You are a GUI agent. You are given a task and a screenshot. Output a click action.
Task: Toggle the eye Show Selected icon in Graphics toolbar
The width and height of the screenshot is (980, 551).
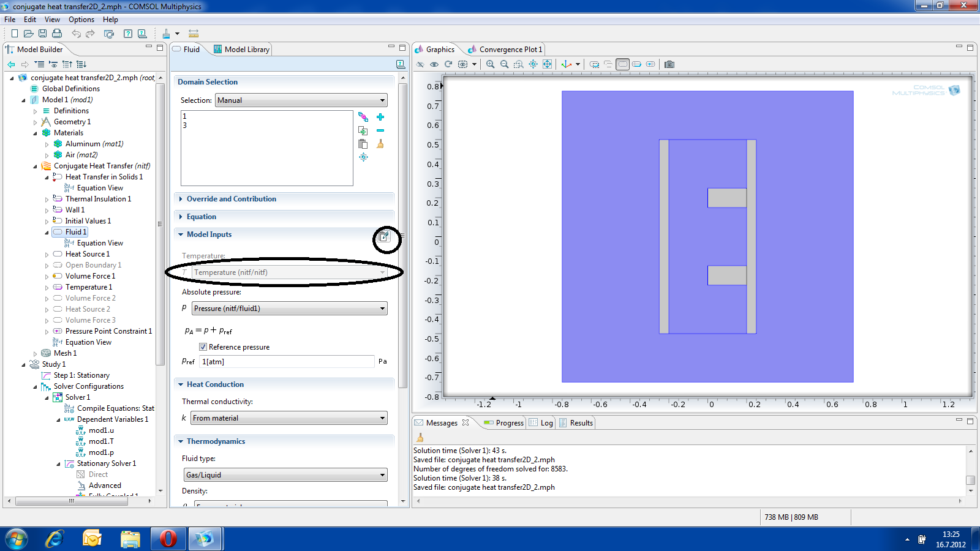(x=434, y=64)
